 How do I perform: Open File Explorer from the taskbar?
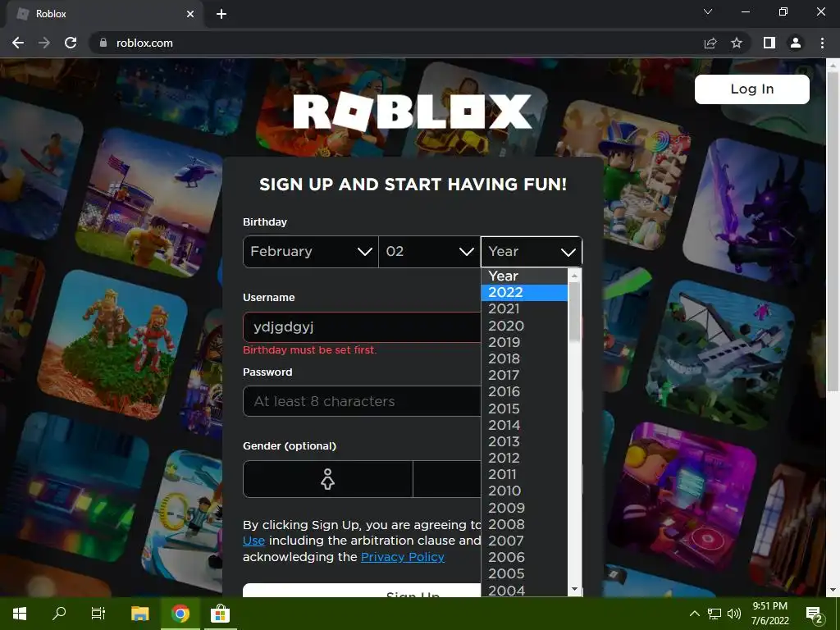pos(139,614)
